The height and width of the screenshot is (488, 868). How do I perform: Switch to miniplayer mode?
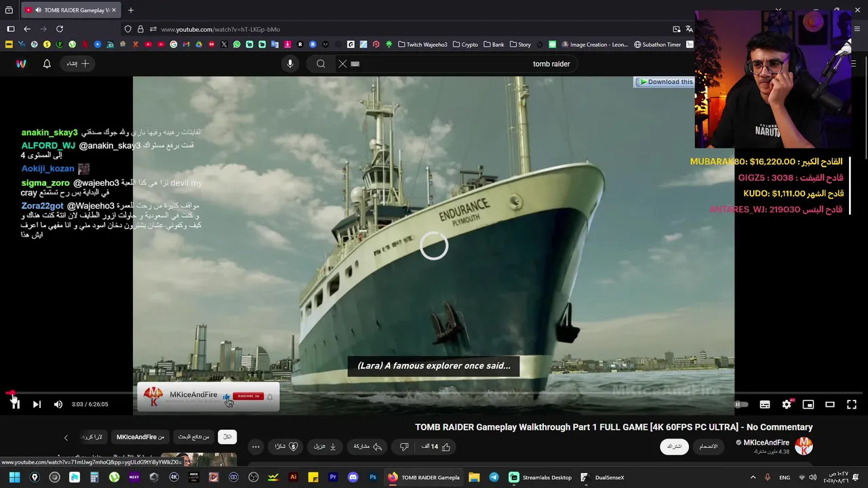[x=808, y=405]
